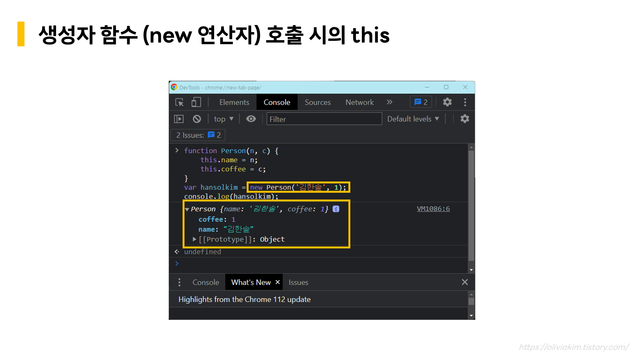644x362 pixels.
Task: Open the drawer three-dot menu
Action: coord(179,283)
